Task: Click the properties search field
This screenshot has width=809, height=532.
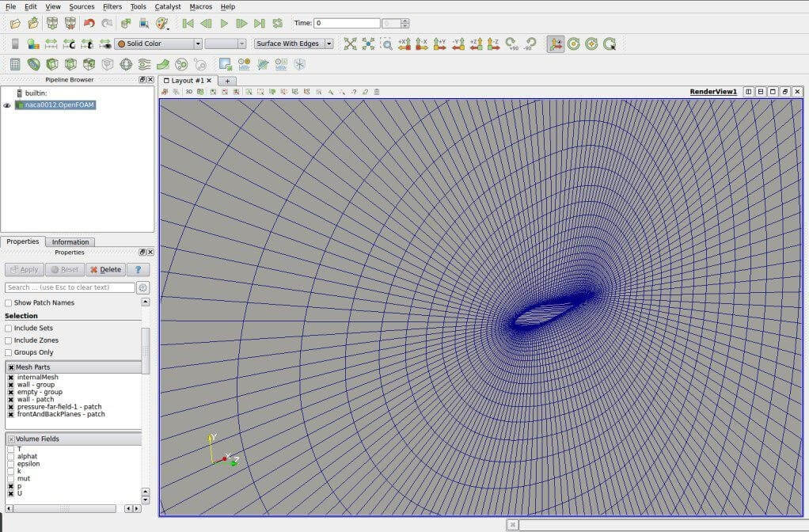Action: click(x=70, y=287)
